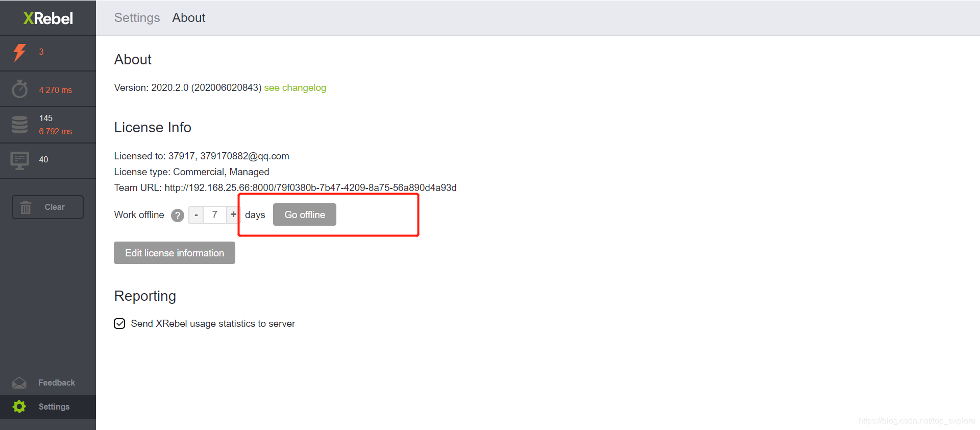The image size is (980, 430).
Task: Click the License type Commercial, Managed text
Action: pyautogui.click(x=191, y=172)
